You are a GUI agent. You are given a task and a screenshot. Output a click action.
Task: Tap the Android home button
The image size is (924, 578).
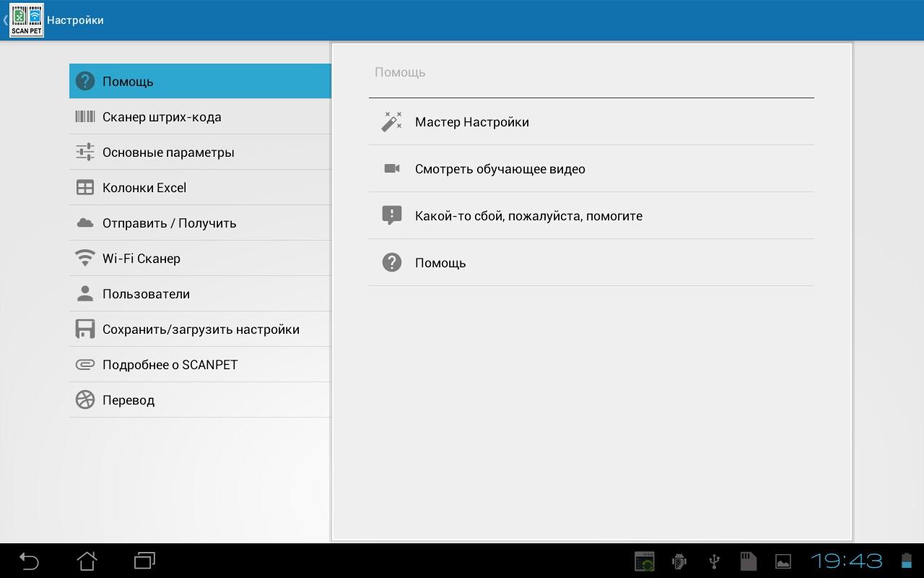coord(87,561)
